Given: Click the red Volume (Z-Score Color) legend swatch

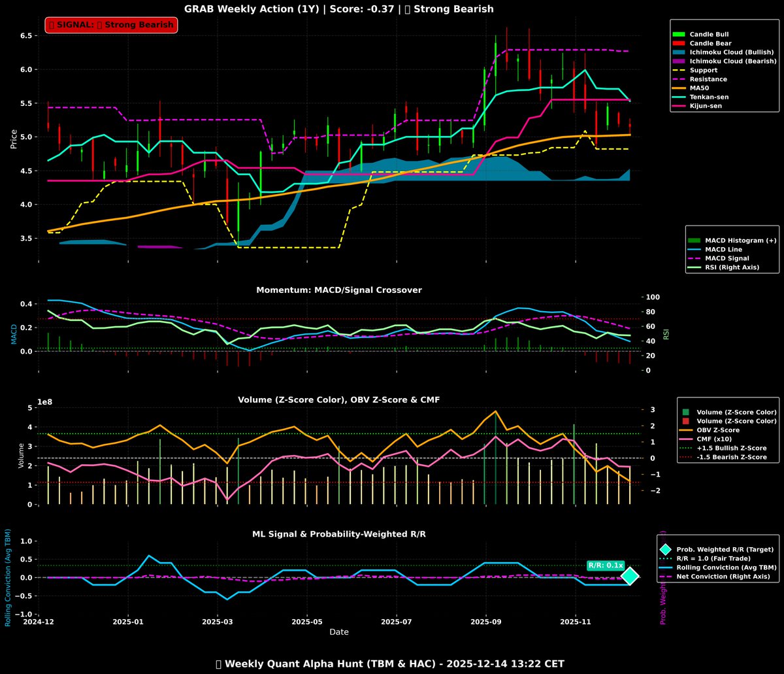Looking at the screenshot, I should pyautogui.click(x=686, y=421).
